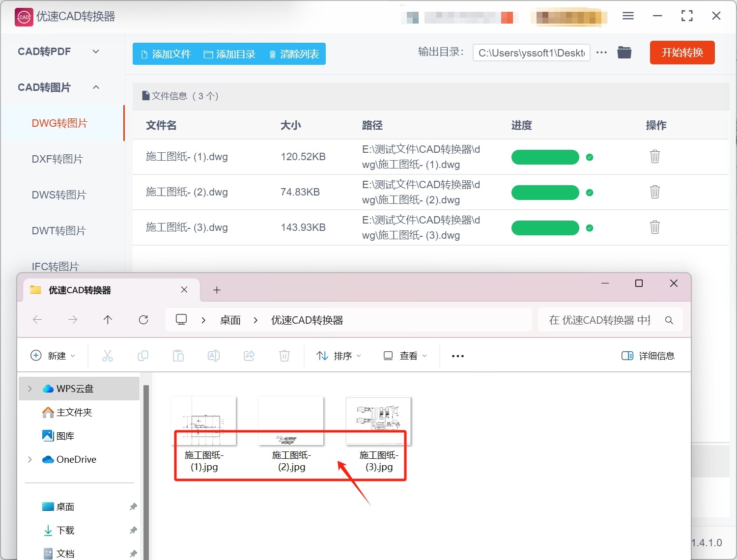Click the hamburger menu in converter title bar
737x560 pixels.
click(x=628, y=16)
